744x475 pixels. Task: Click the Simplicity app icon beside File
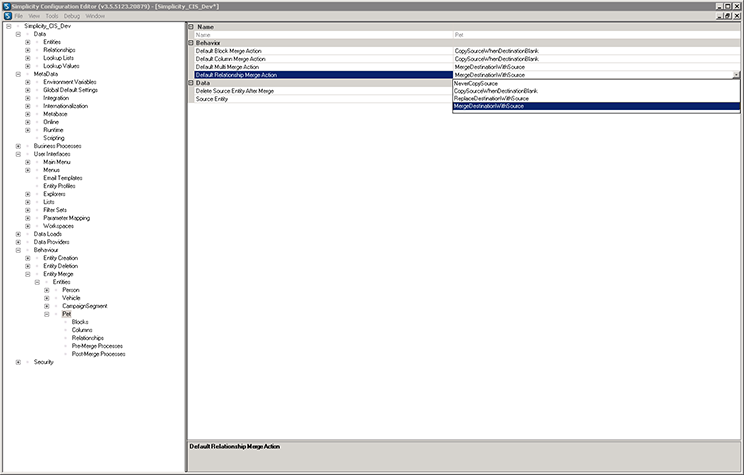8,16
